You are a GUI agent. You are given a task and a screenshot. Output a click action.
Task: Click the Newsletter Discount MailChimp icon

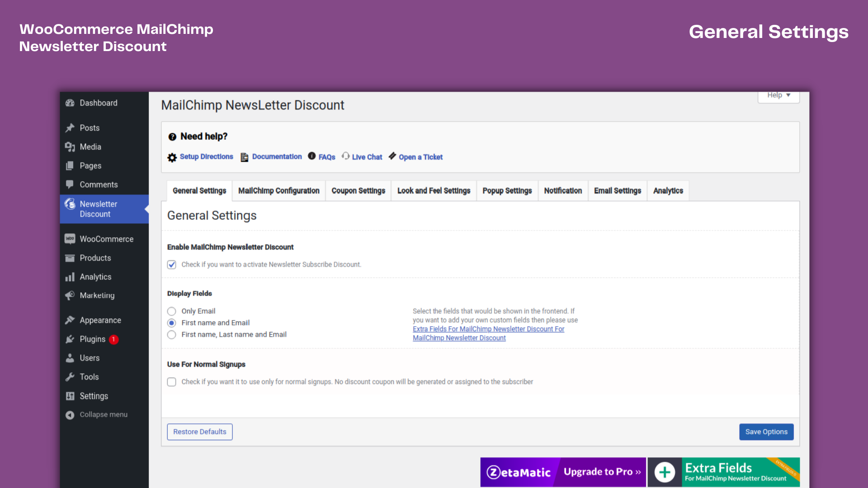[x=70, y=204]
